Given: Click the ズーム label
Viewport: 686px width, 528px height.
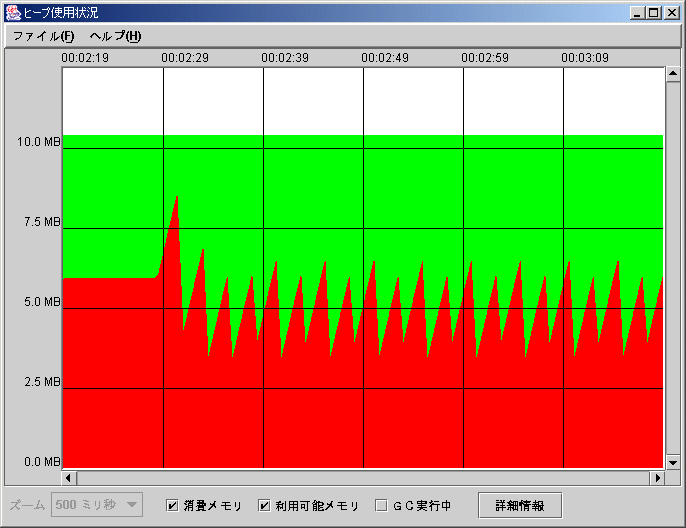Looking at the screenshot, I should 28,505.
